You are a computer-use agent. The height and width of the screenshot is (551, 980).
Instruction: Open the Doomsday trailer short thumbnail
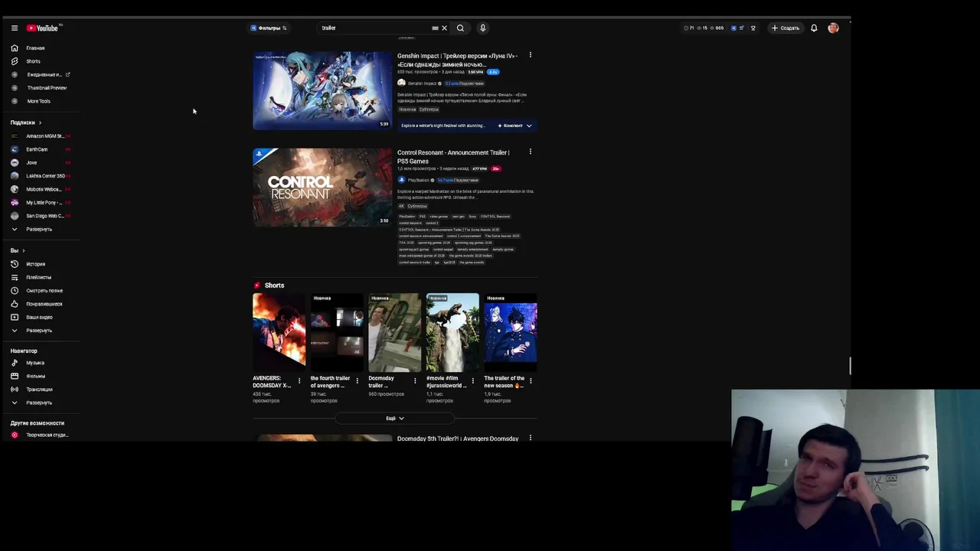[x=394, y=333]
